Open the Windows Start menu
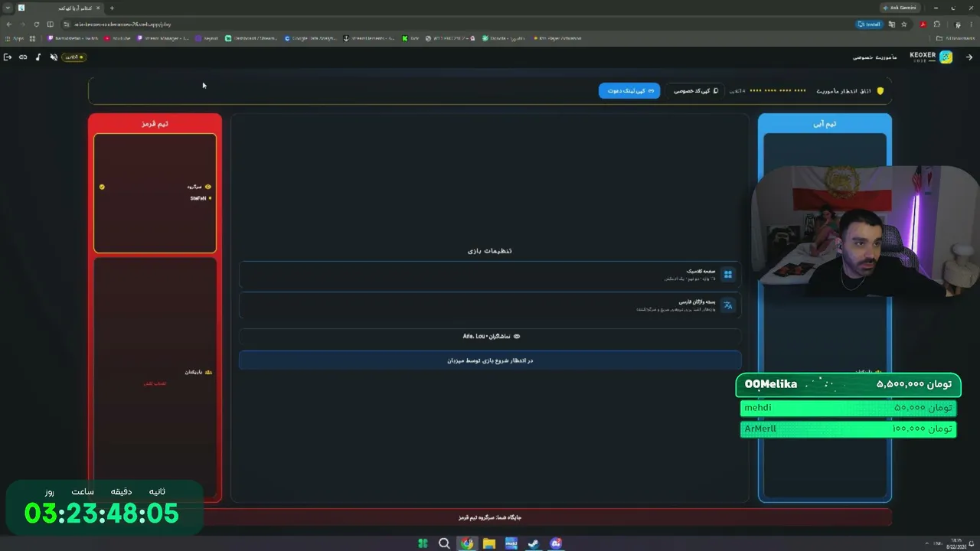 point(423,543)
